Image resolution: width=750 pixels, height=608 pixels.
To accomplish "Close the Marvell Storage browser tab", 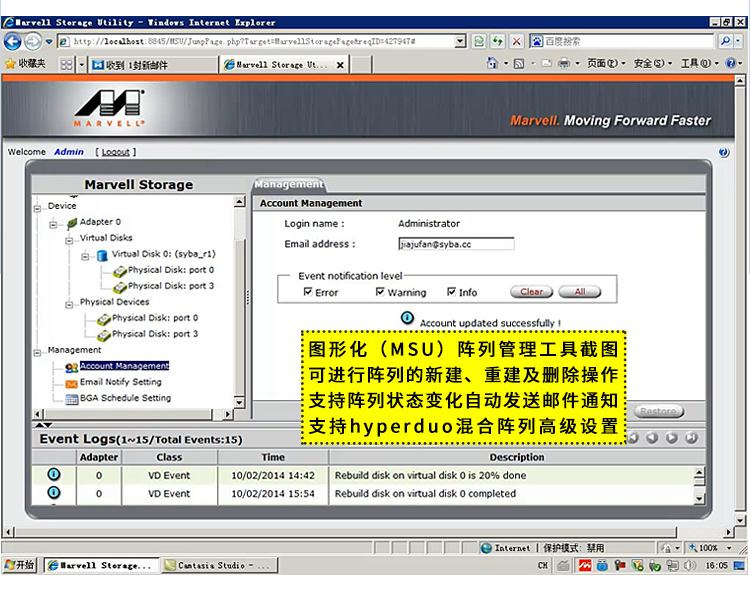I will click(340, 65).
